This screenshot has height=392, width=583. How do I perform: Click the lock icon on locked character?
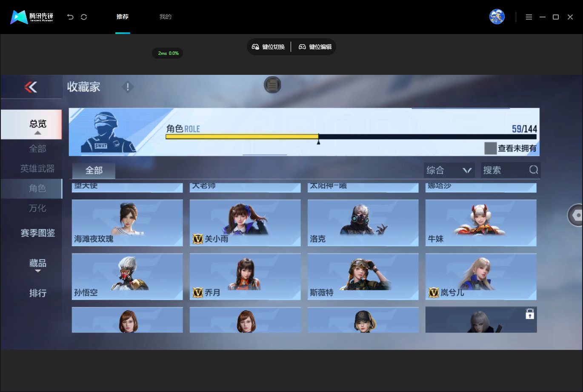(x=530, y=314)
